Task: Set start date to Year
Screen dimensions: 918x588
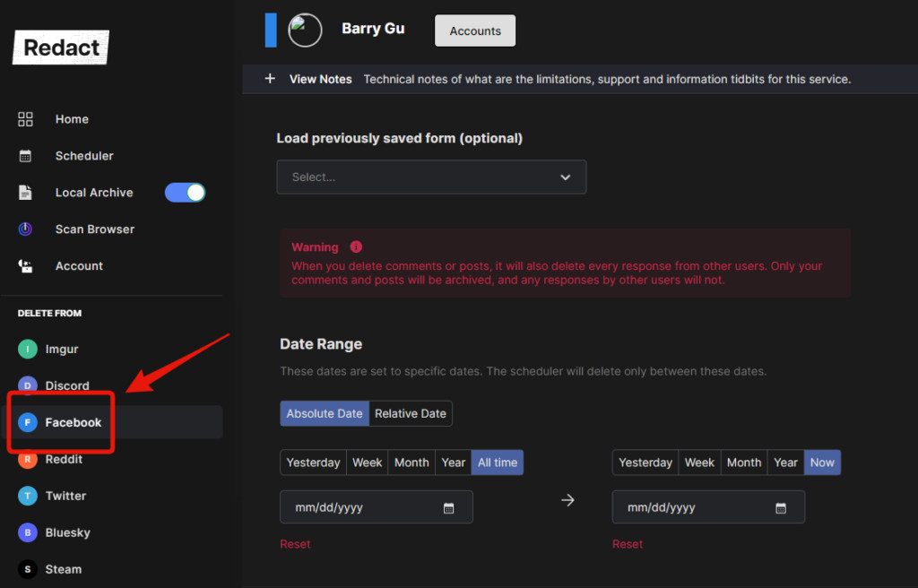Action: coord(453,463)
